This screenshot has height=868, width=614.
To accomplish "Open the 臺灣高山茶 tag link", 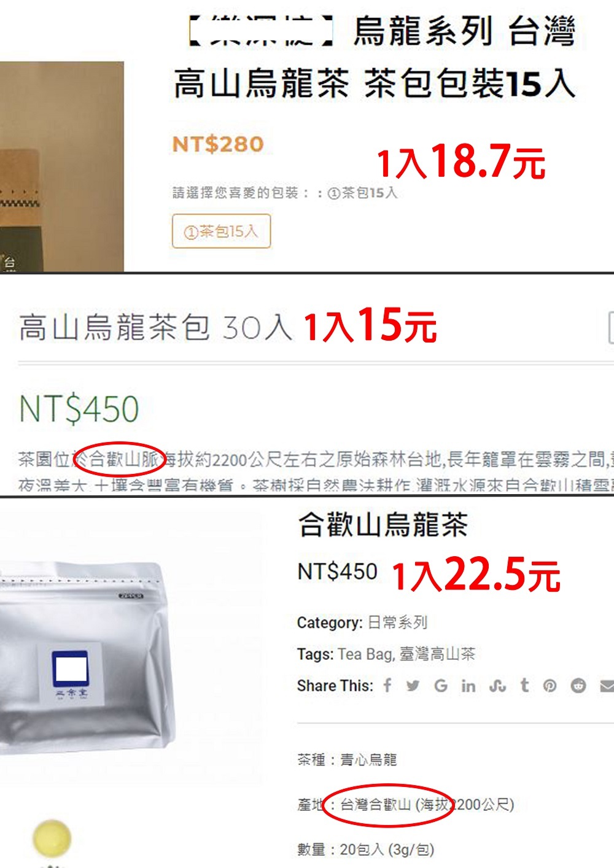I will (438, 654).
